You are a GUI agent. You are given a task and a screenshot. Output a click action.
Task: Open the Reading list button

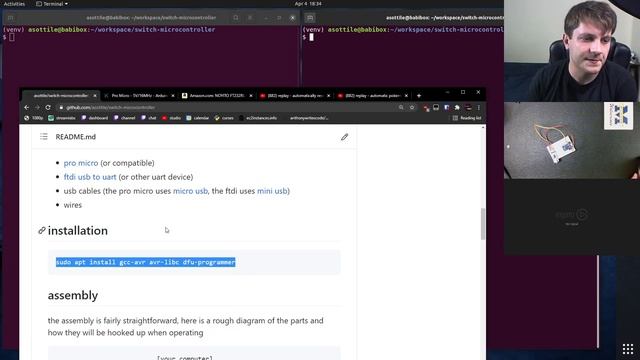click(x=467, y=118)
